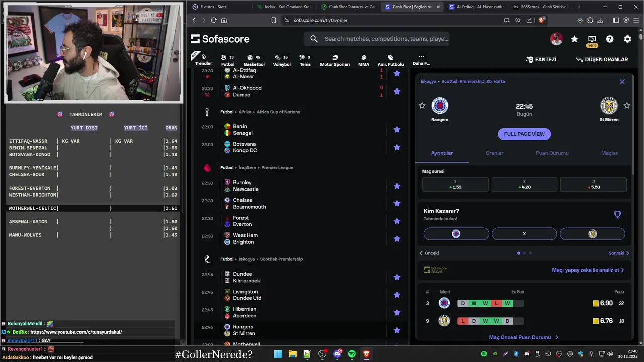This screenshot has width=644, height=362.
Task: Toggle favorite star for Botsvana vs Kongo DC
Action: tap(397, 147)
